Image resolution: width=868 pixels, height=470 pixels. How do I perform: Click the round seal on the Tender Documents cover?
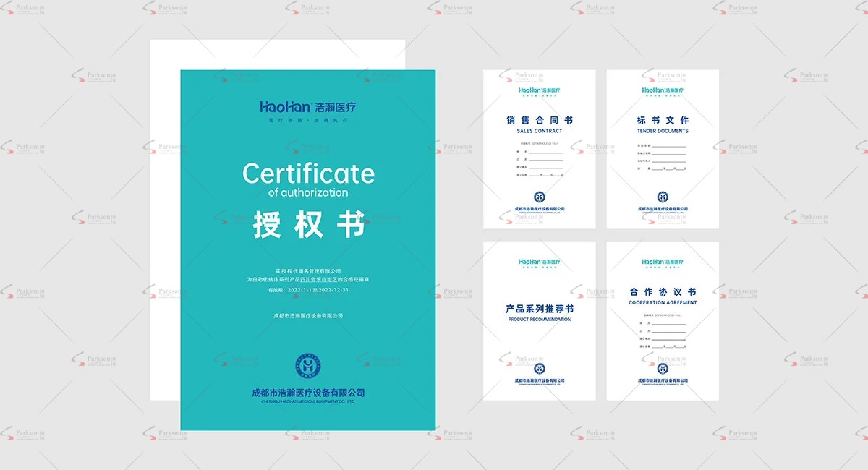(663, 197)
